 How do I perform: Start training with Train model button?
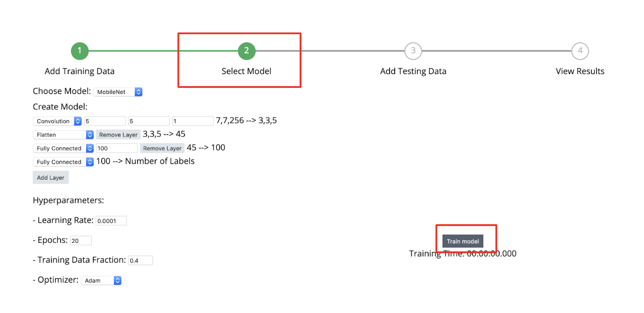tap(462, 241)
